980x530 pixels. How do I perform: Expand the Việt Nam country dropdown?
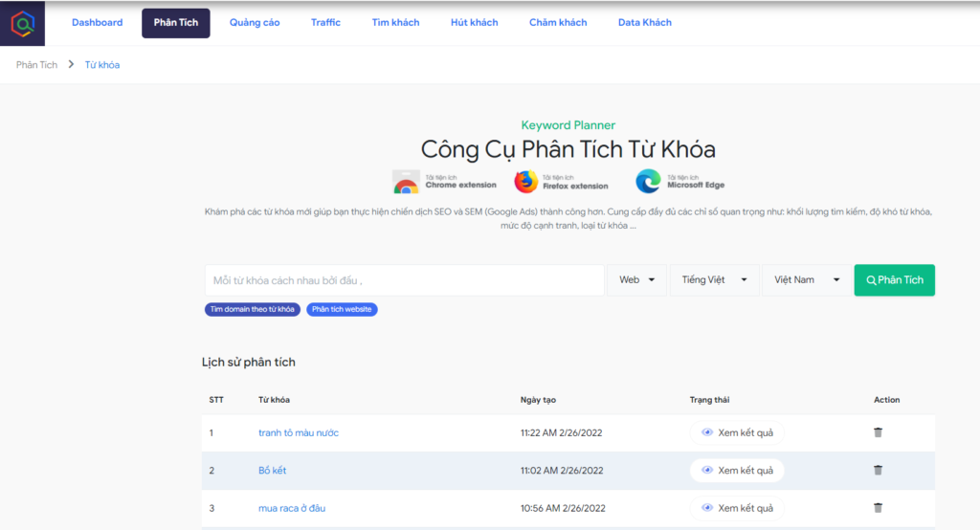(807, 280)
